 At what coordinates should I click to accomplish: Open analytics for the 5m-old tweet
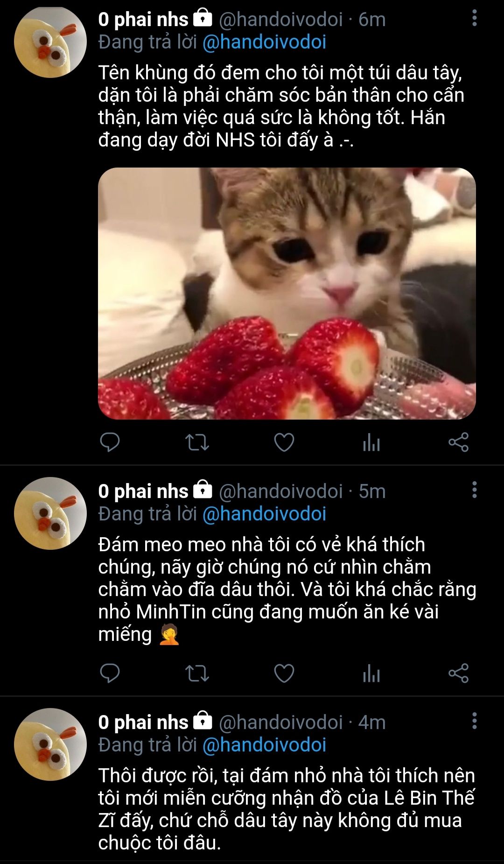tap(371, 673)
